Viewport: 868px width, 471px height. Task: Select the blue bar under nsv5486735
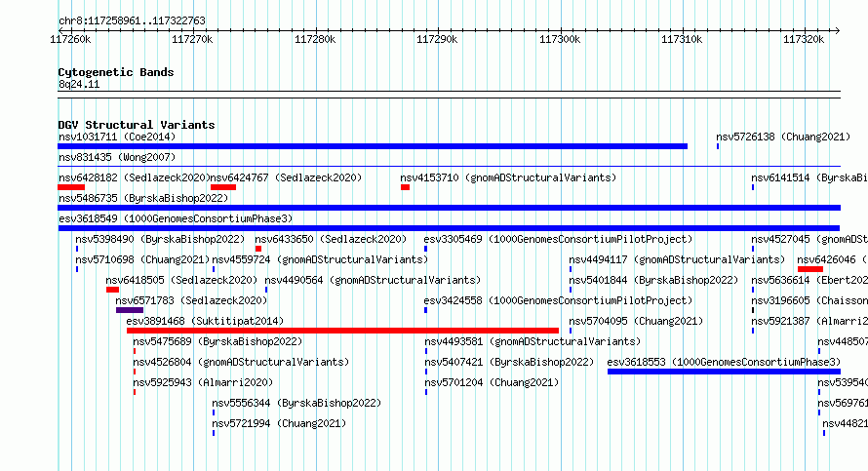[449, 208]
